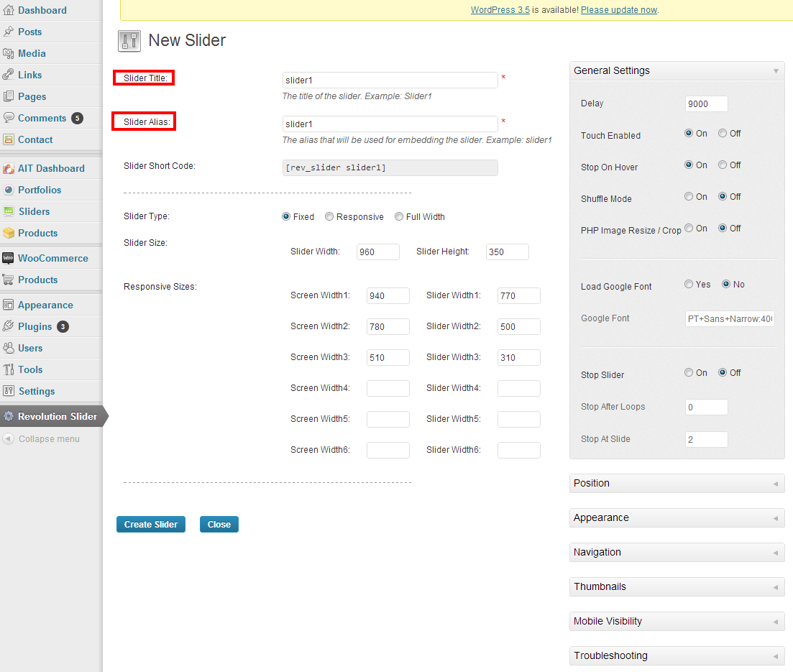Collapse the admin sidebar menu
This screenshot has width=793, height=672.
tap(42, 438)
